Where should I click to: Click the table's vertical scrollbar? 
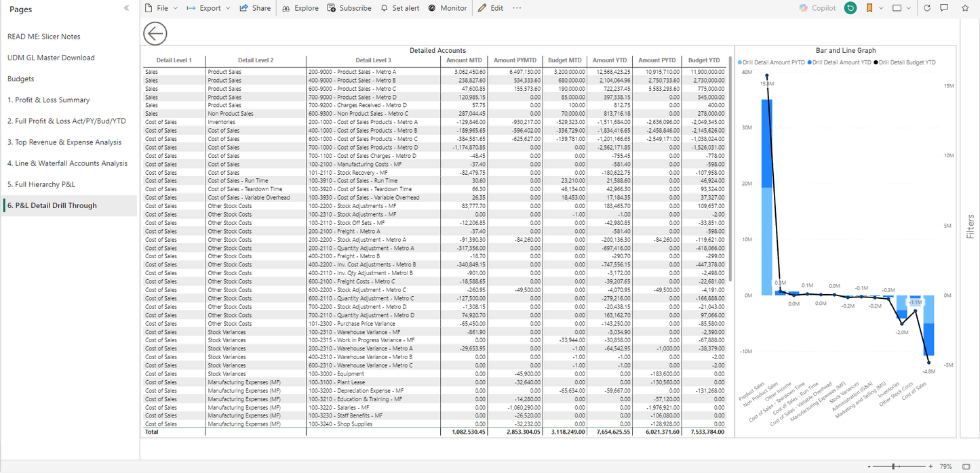click(x=730, y=169)
